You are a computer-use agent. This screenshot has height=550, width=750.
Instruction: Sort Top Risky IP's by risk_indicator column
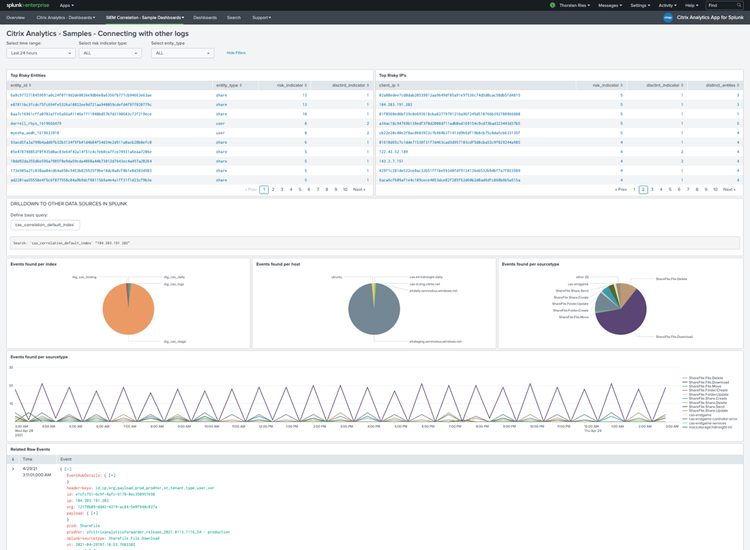click(x=607, y=85)
